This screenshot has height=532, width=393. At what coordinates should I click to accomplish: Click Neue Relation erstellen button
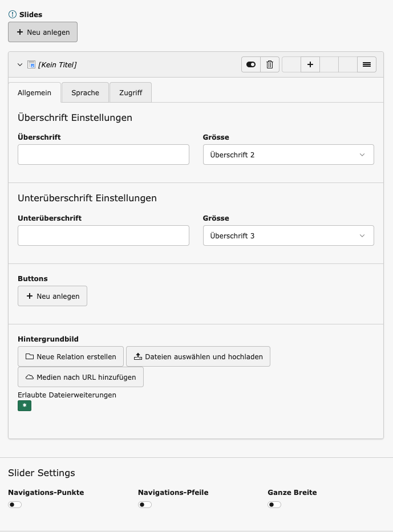[71, 356]
